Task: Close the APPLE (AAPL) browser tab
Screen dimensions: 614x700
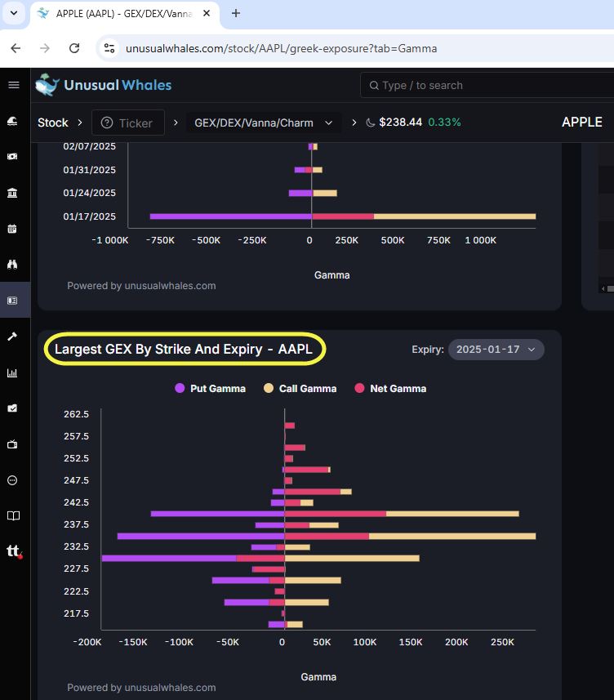Action: [206, 13]
